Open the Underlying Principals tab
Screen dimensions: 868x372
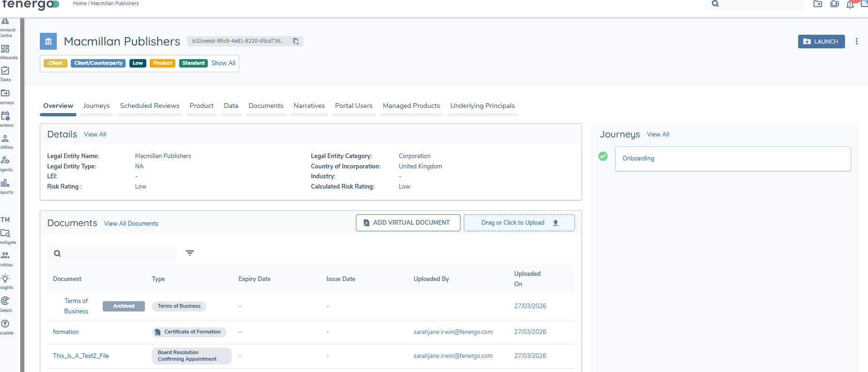(x=483, y=106)
